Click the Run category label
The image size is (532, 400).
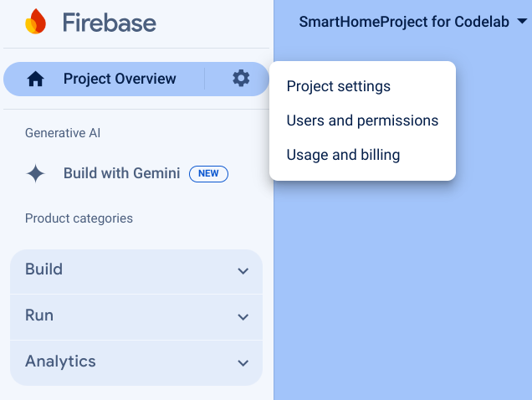point(39,315)
